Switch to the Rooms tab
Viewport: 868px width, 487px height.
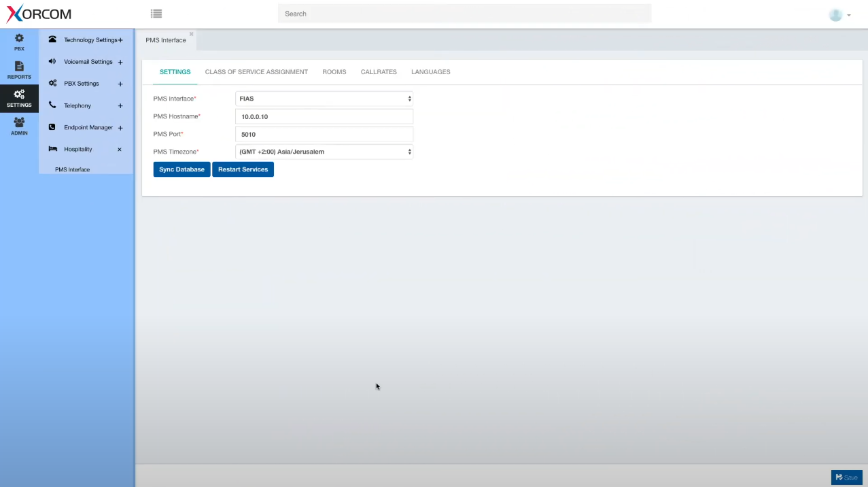pyautogui.click(x=334, y=72)
